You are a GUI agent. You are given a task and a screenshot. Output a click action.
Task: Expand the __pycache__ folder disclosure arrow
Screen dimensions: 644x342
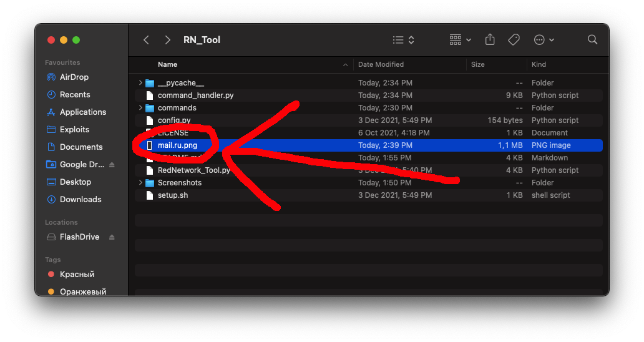(140, 83)
